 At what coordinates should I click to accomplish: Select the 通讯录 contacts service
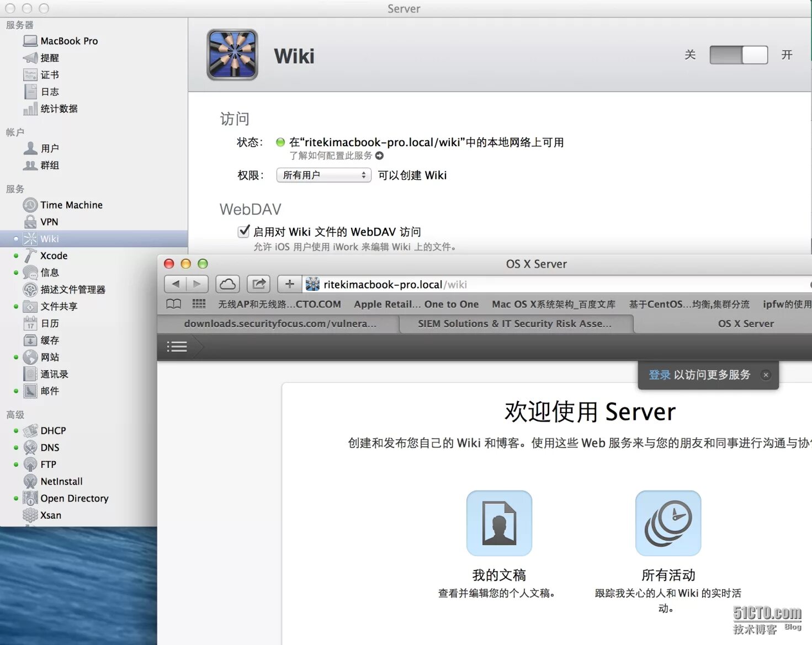point(46,374)
